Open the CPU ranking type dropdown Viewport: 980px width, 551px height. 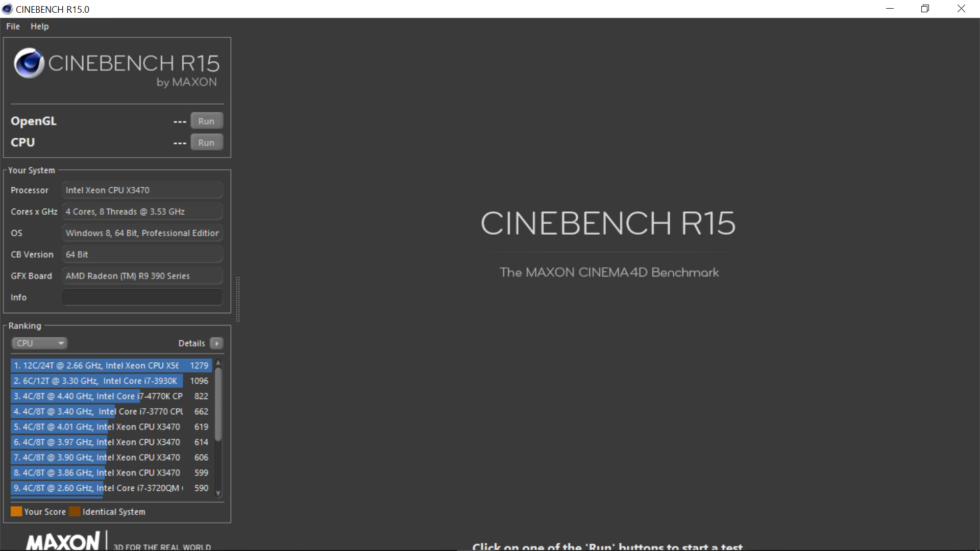tap(40, 343)
